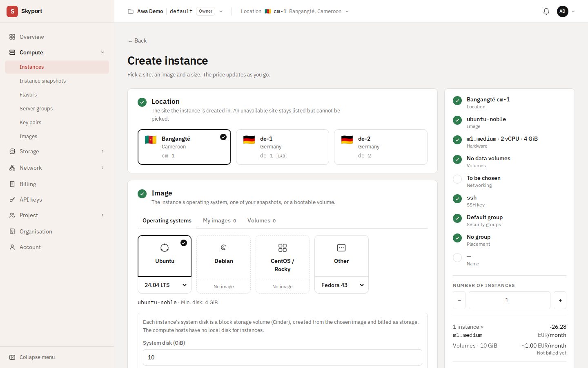Focus the number of instances field
This screenshot has width=588, height=368.
pyautogui.click(x=510, y=300)
